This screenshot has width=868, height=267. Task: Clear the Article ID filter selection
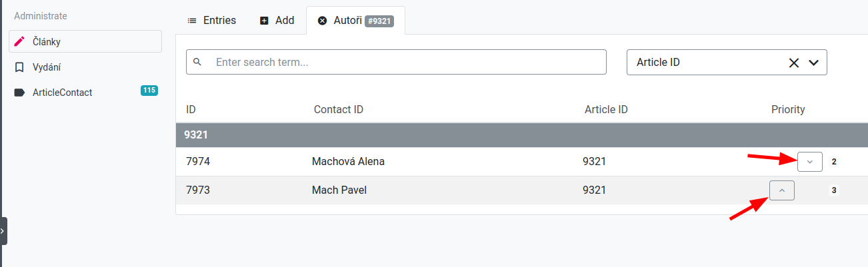pos(793,63)
